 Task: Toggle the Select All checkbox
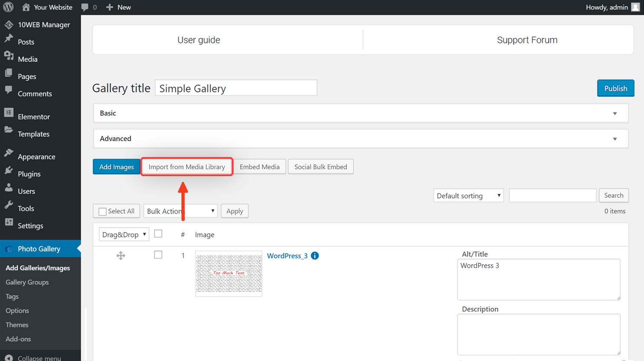click(102, 211)
